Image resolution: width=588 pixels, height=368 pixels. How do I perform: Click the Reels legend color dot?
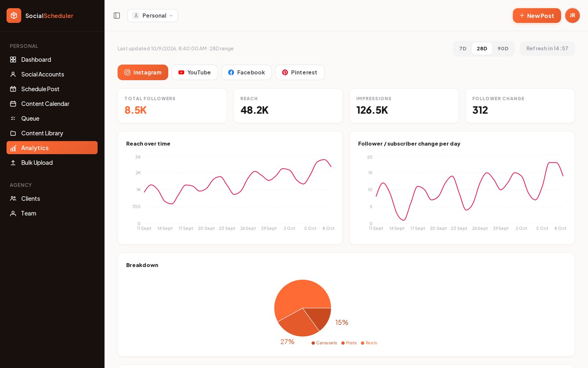coord(363,343)
